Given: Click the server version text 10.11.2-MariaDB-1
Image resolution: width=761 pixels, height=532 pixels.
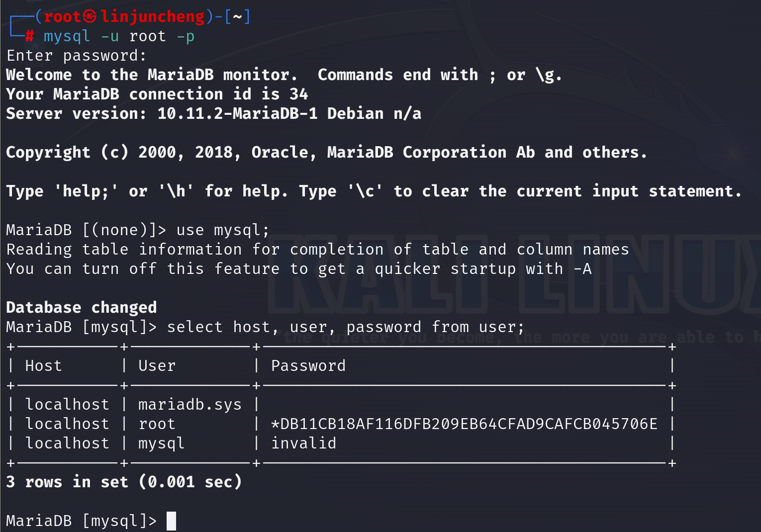Looking at the screenshot, I should pos(237,114).
